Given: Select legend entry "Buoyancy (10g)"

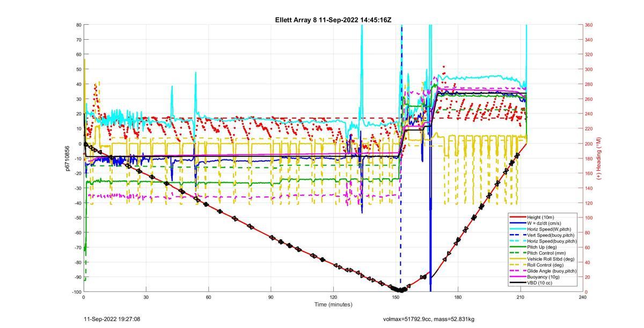Looking at the screenshot, I should tap(543, 277).
